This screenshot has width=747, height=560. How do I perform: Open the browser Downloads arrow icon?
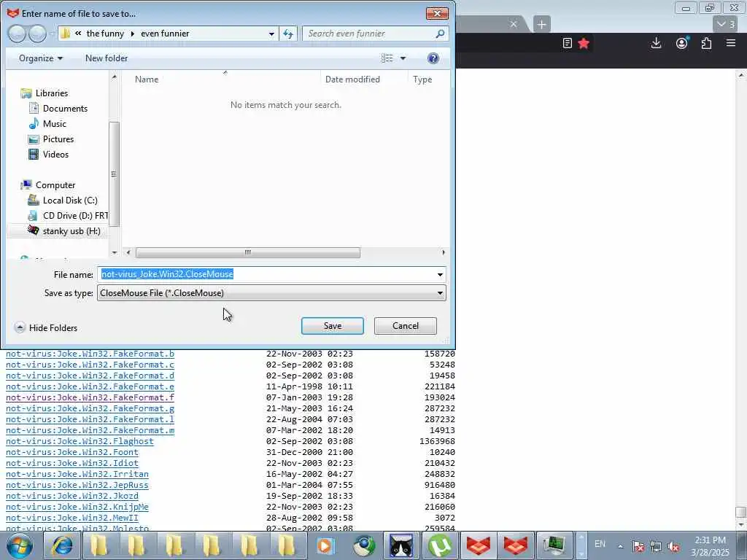[x=656, y=43]
